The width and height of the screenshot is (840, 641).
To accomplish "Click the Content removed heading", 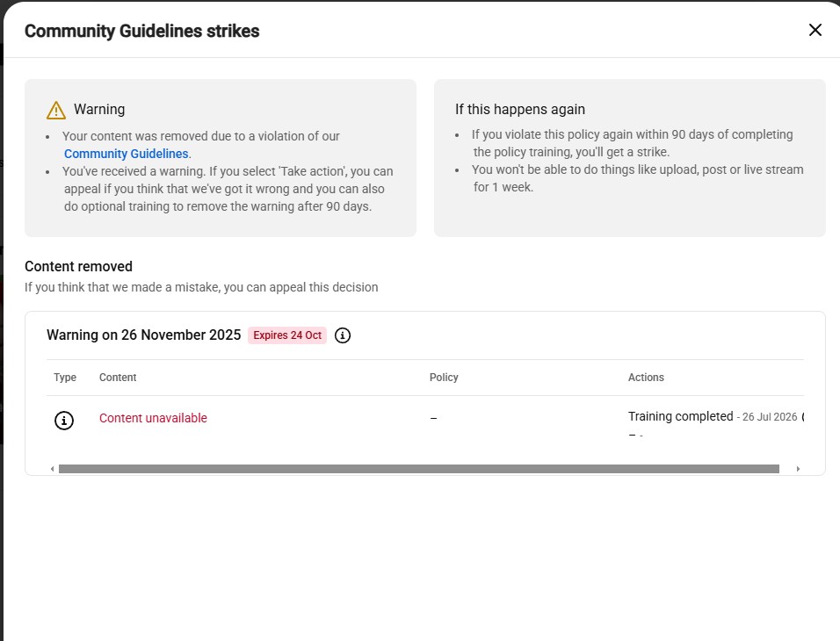I will click(79, 266).
